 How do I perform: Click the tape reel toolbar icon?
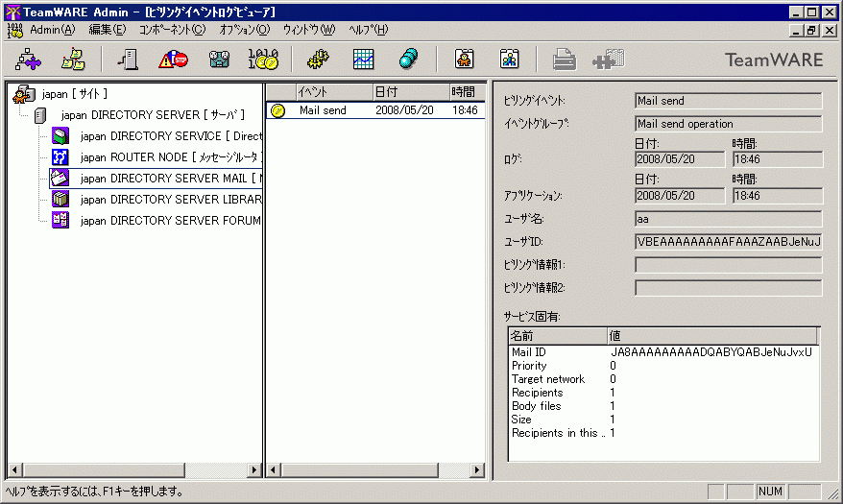[x=219, y=60]
